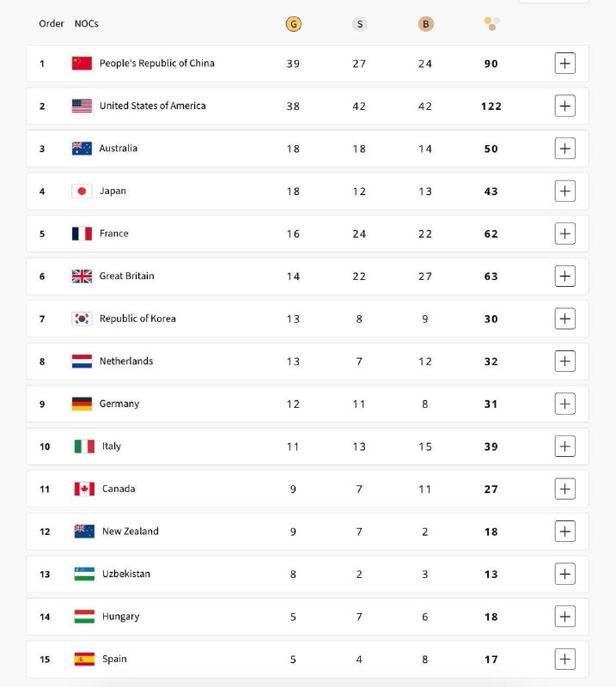Open the New Zealand country link
This screenshot has width=616, height=687.
131,532
